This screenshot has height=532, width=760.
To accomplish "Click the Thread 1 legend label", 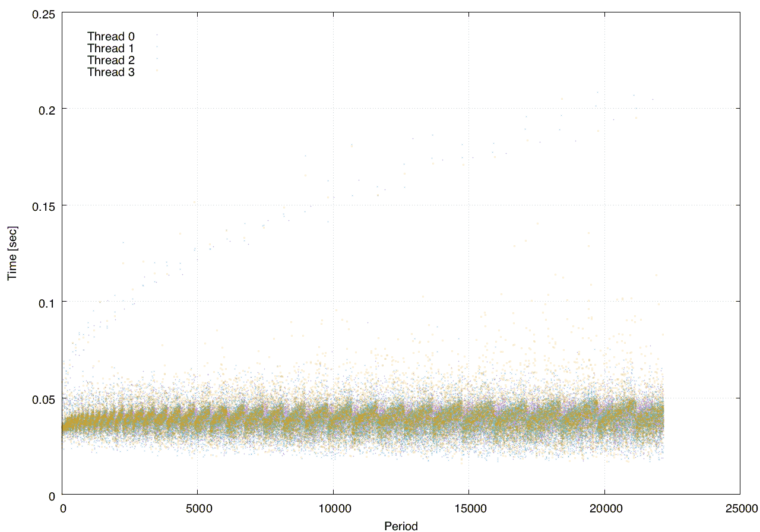I will (x=110, y=48).
